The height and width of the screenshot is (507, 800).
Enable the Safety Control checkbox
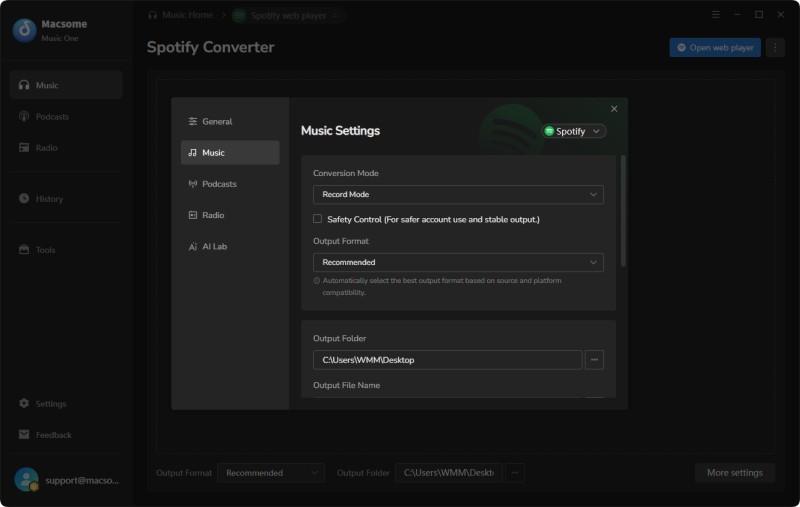317,219
